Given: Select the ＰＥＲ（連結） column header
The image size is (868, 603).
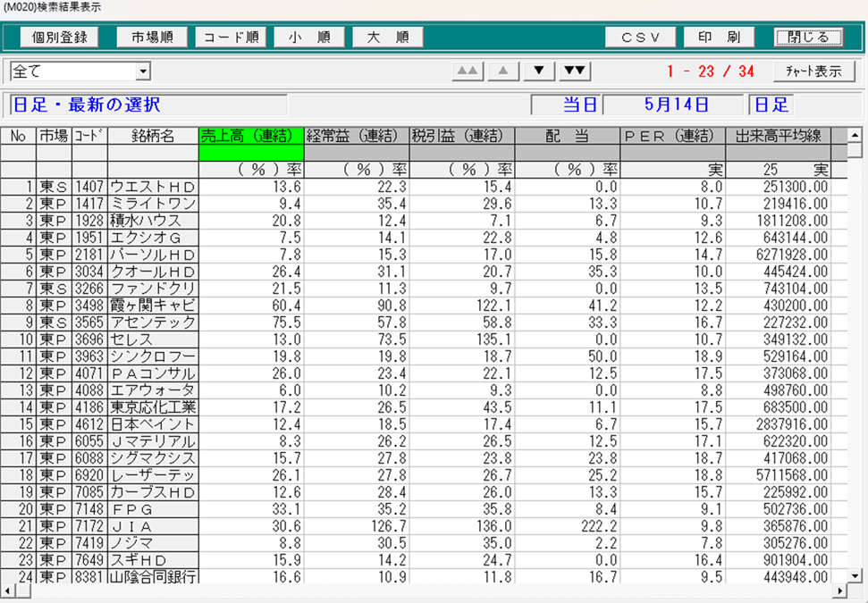Looking at the screenshot, I should coord(672,136).
